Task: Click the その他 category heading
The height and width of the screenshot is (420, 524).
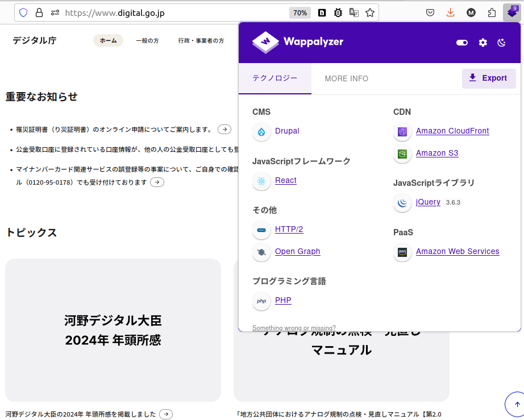Action: pyautogui.click(x=264, y=210)
